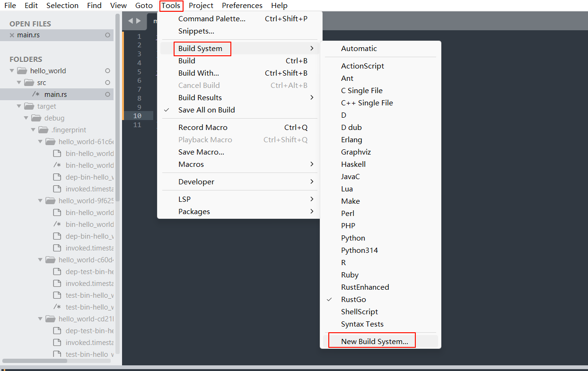Click the debug folder icon
The image size is (588, 371).
coord(36,118)
